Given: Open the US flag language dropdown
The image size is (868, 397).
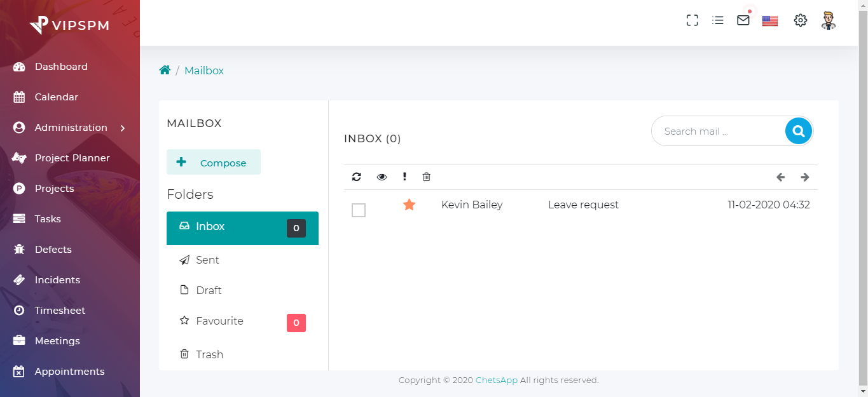Looking at the screenshot, I should point(770,21).
